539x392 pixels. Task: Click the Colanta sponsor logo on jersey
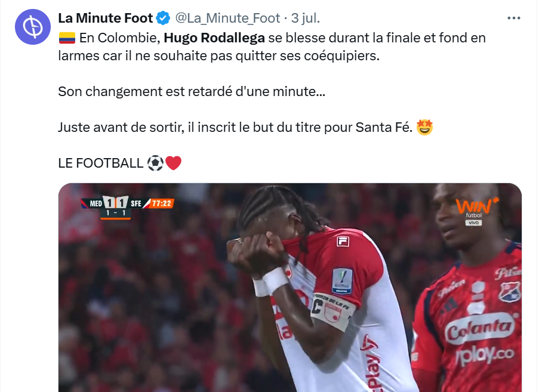(x=480, y=329)
